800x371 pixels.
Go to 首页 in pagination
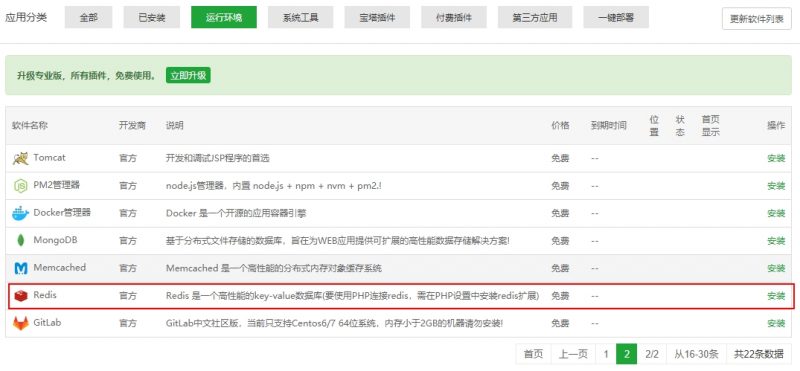pos(534,354)
